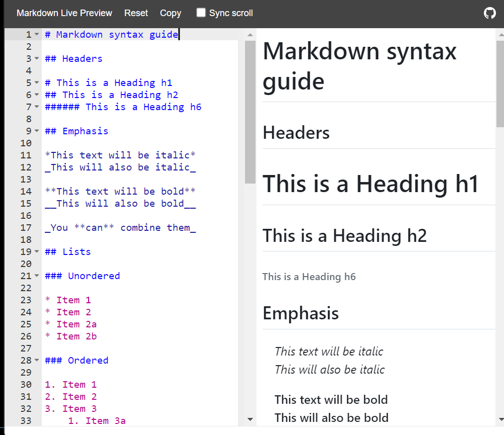504x435 pixels.
Task: Open the GitHub repository icon
Action: tap(489, 13)
